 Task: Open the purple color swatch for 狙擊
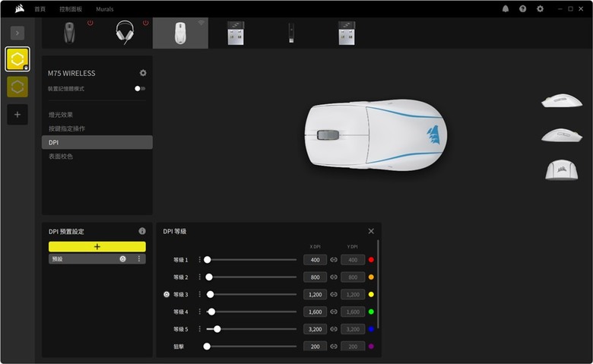[x=371, y=347]
